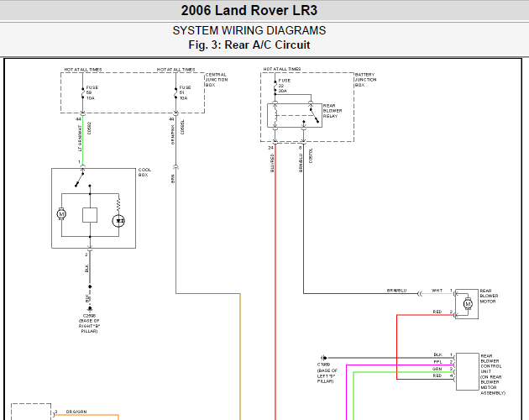Click the "REAR BLOWER MOTOR" label
529x420 pixels.
(489, 296)
